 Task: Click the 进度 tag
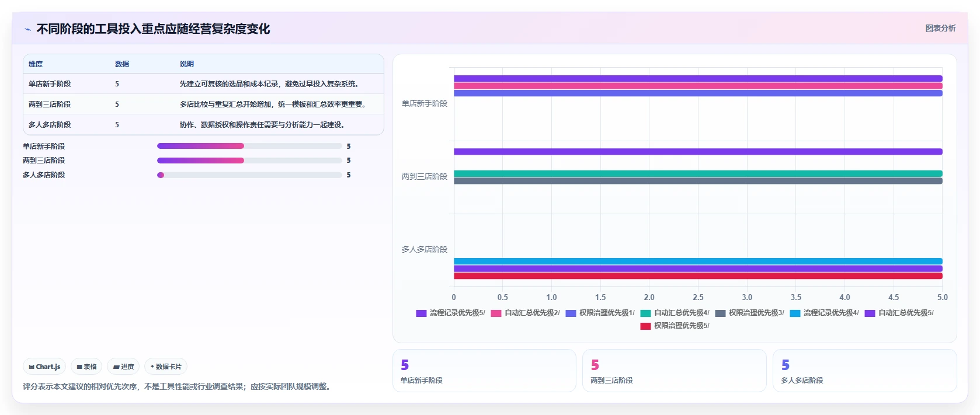point(123,367)
